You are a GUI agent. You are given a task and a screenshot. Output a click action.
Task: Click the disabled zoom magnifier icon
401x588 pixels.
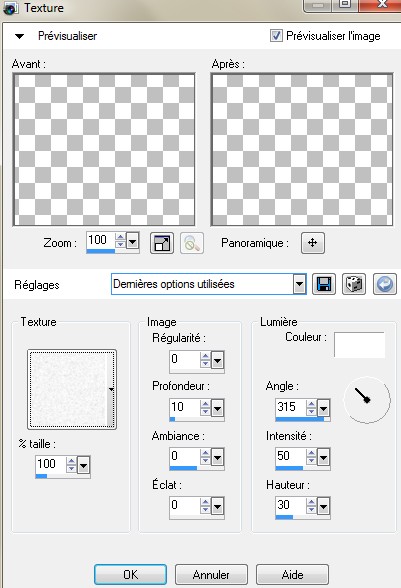point(192,243)
